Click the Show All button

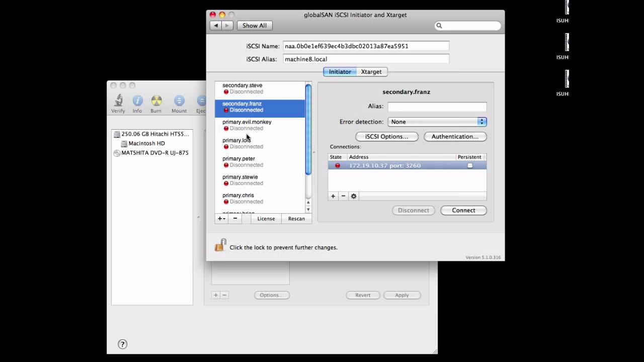[255, 26]
